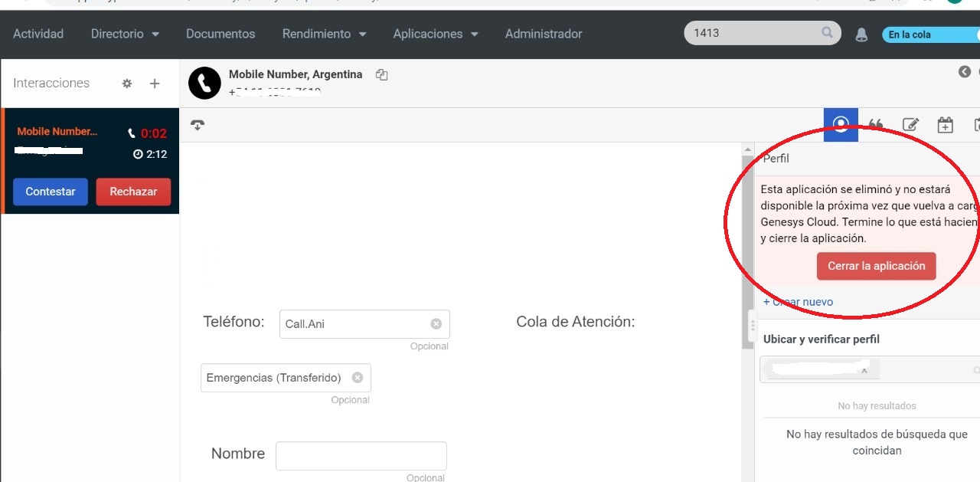
Task: Open the notifications bell
Action: pyautogui.click(x=861, y=34)
